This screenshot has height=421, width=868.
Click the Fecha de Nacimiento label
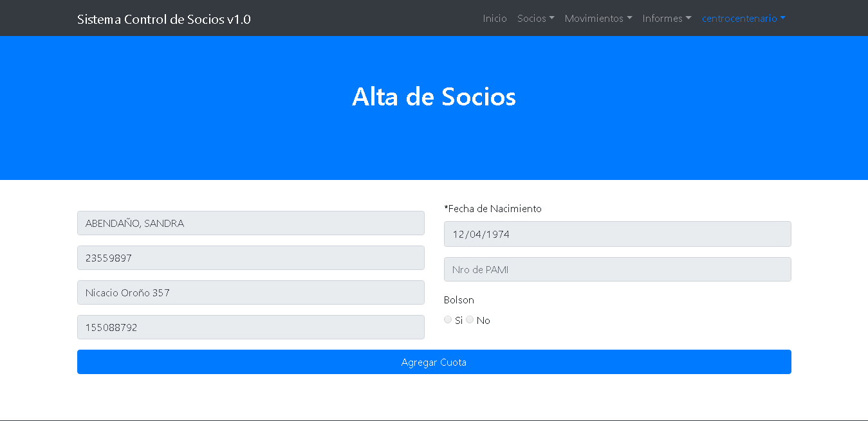pos(493,209)
